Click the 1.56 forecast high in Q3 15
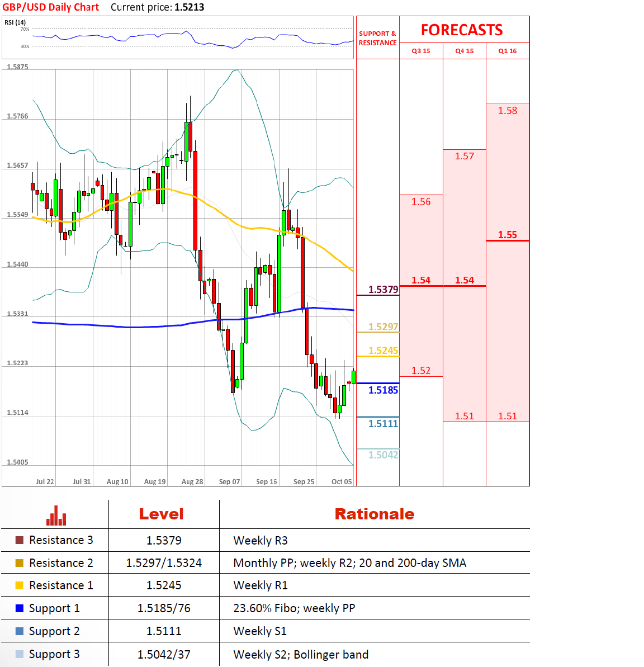Screen dimensions: 644x667 (421, 202)
